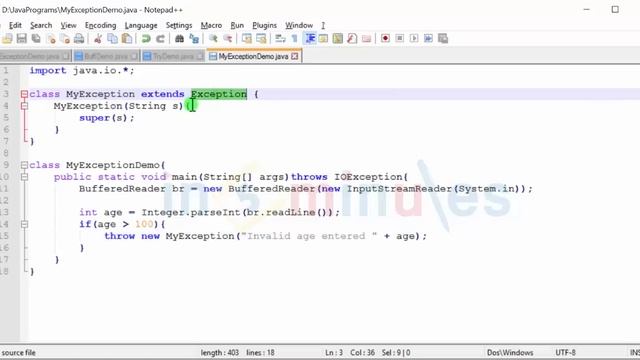Image resolution: width=640 pixels, height=360 pixels.
Task: Collapse the fold marker at the main method
Action: click(x=24, y=177)
